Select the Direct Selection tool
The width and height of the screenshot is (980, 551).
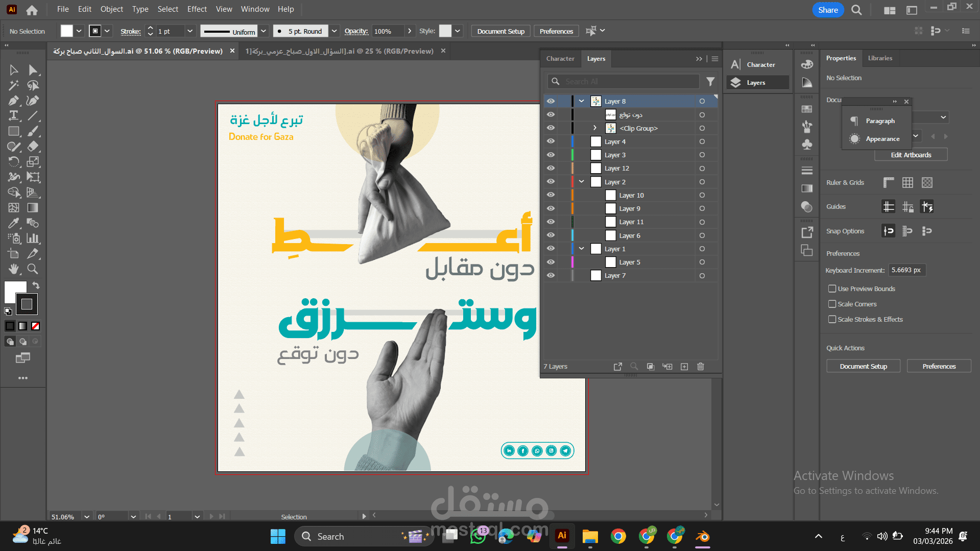click(x=33, y=70)
